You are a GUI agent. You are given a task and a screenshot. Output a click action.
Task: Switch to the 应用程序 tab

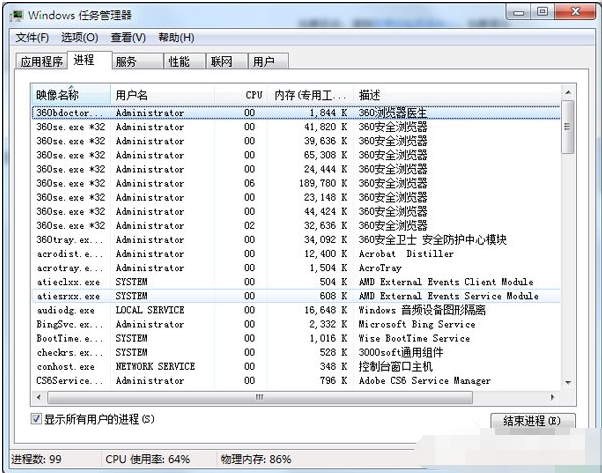(41, 62)
